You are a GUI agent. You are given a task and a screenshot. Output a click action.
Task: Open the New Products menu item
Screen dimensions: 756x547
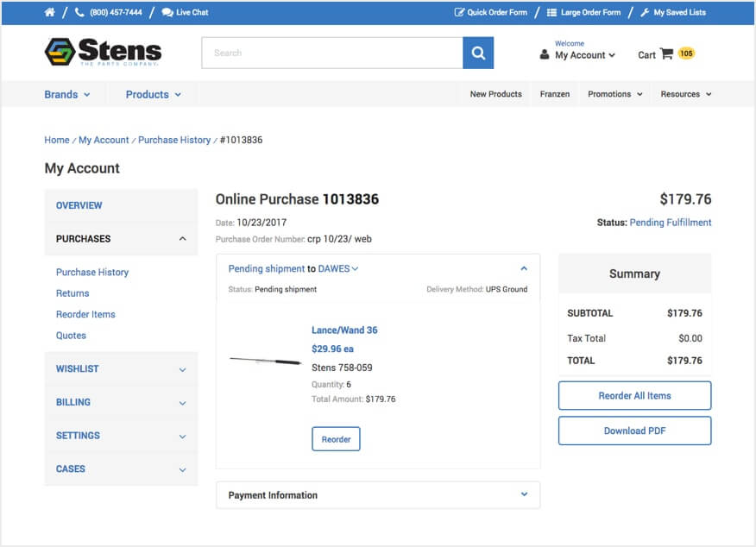(x=495, y=94)
